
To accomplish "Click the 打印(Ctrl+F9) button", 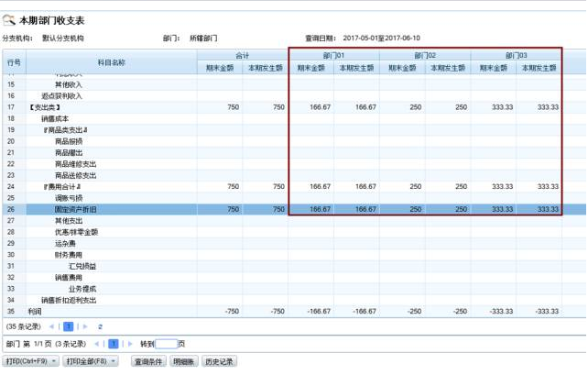I will coord(26,362).
